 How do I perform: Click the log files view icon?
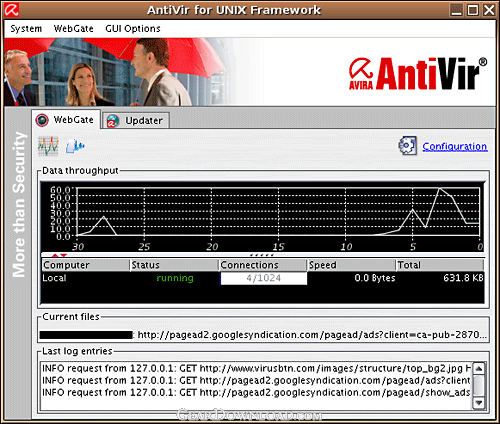75,146
